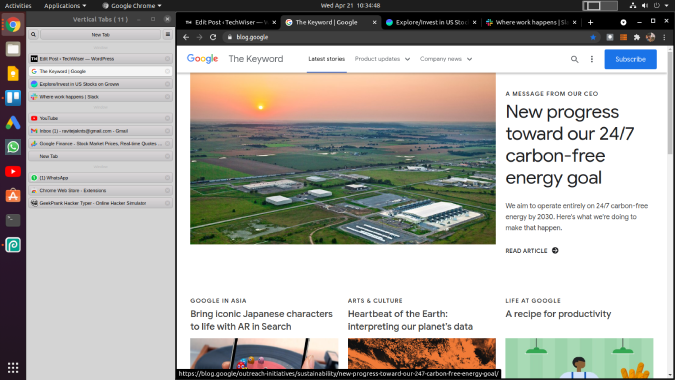The width and height of the screenshot is (675, 380).
Task: Launch YouTube dock icon
Action: click(13, 171)
